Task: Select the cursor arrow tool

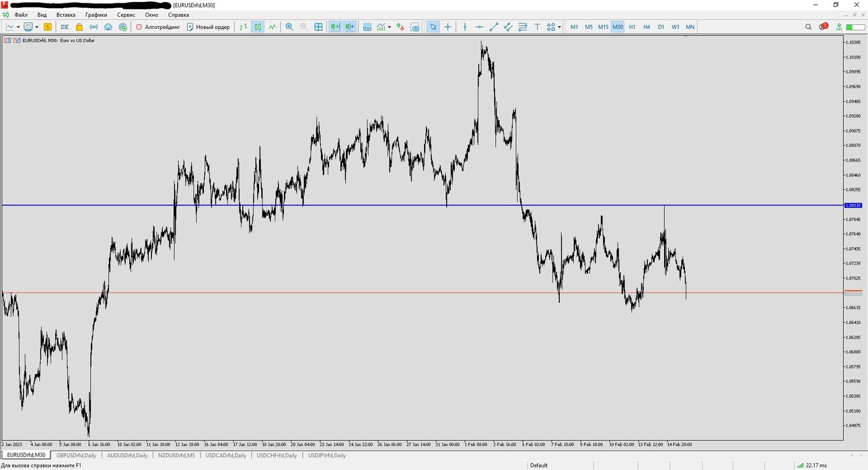Action: point(433,27)
